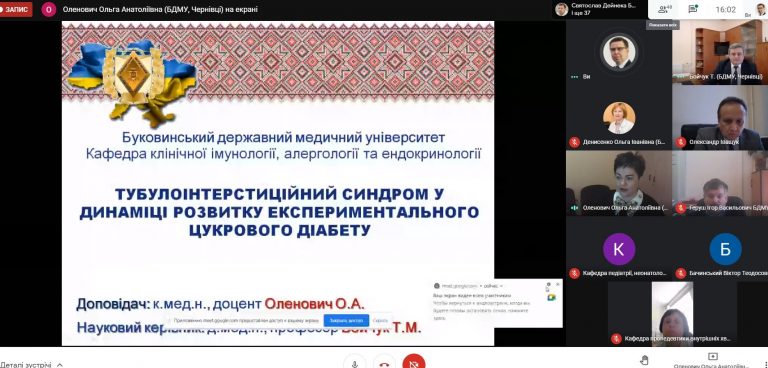768x368 pixels.
Task: Click the blue stop sharing button
Action: 346,320
